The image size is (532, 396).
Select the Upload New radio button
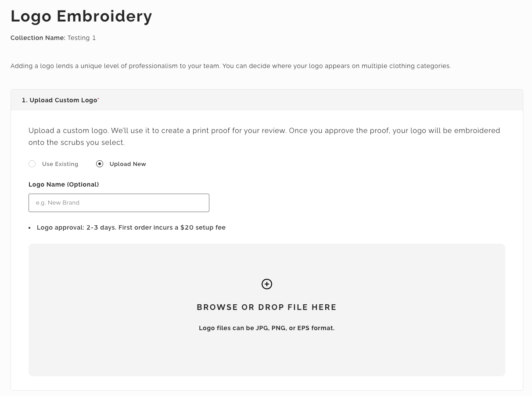pyautogui.click(x=100, y=164)
